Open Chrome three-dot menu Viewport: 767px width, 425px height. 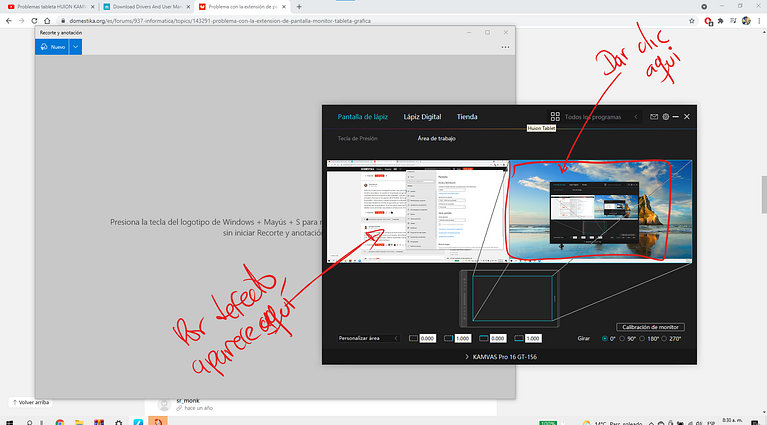pyautogui.click(x=759, y=21)
